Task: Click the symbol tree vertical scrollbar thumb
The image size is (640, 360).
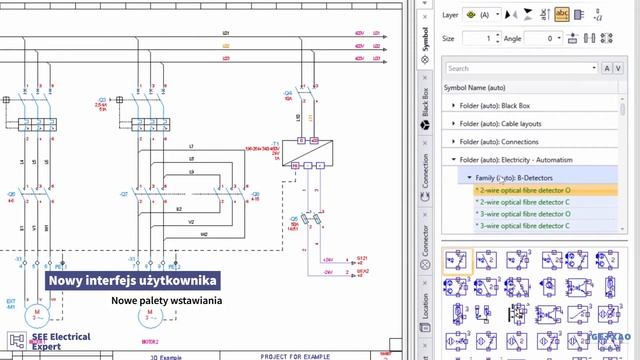Action: click(x=622, y=109)
